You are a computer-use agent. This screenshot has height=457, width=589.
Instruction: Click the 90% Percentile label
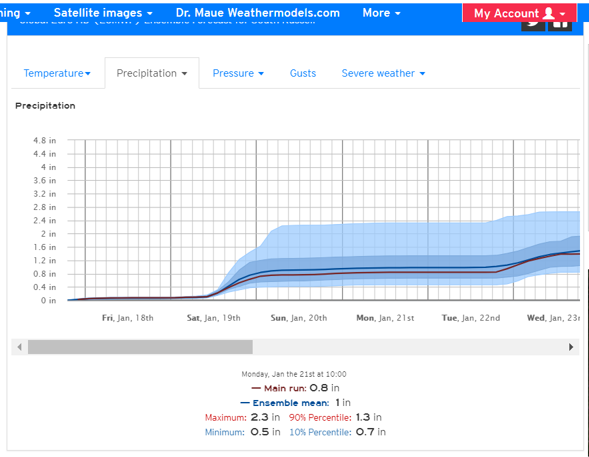pyautogui.click(x=320, y=418)
